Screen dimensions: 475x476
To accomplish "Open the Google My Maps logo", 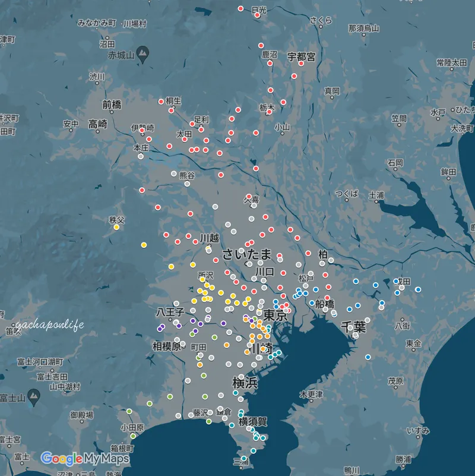I will 85,458.
